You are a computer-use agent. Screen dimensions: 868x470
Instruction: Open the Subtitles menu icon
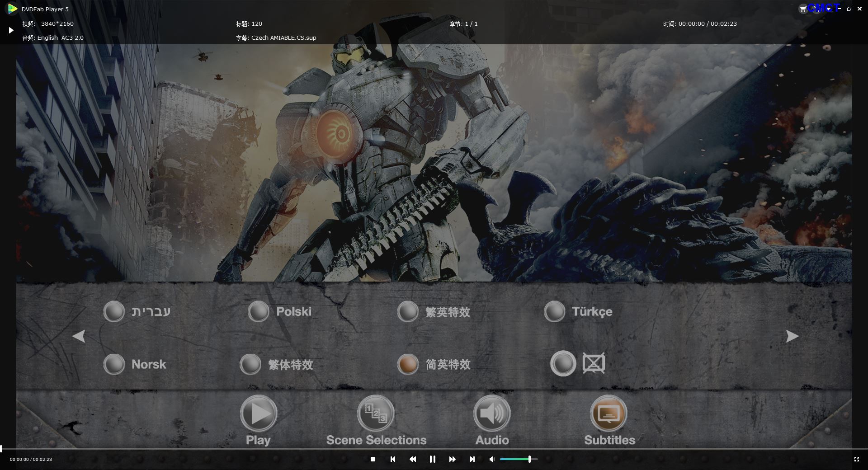click(x=609, y=414)
